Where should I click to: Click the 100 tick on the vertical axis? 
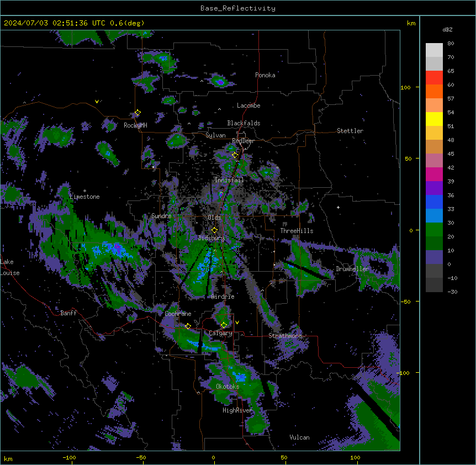405,87
